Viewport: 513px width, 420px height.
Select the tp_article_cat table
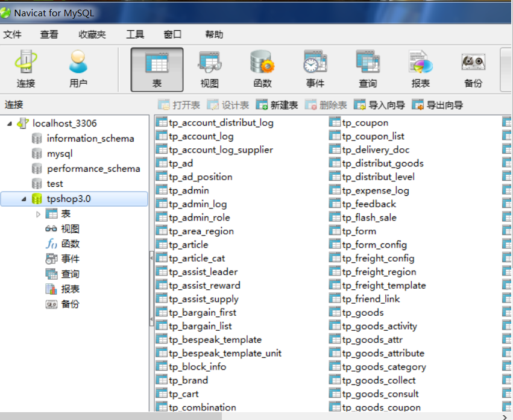pos(197,259)
